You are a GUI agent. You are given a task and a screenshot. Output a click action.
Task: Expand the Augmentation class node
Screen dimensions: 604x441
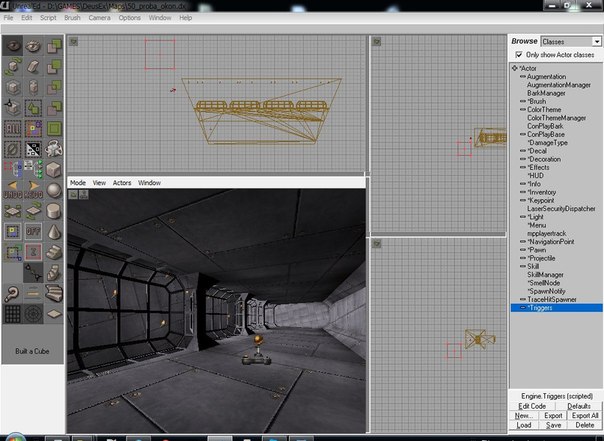point(523,77)
